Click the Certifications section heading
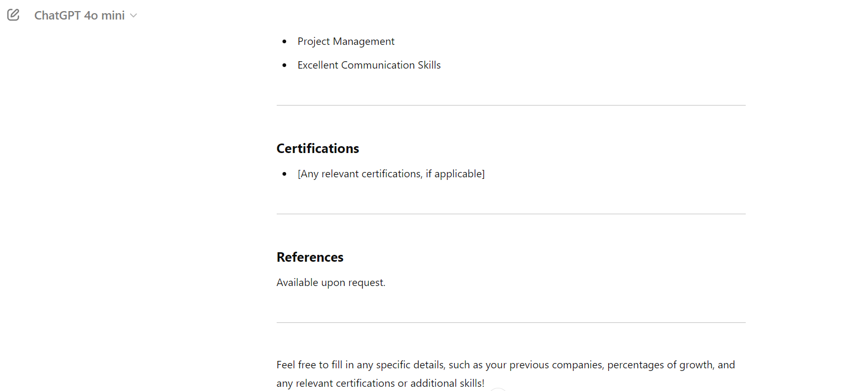The image size is (868, 391). pos(317,148)
